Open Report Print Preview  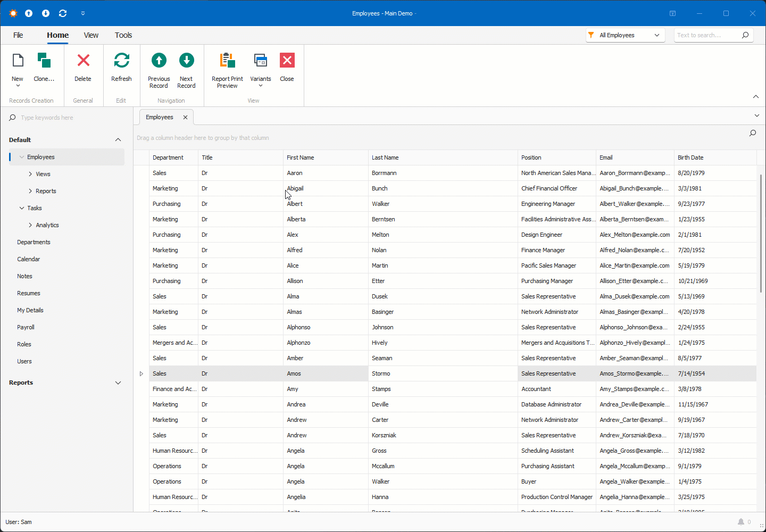pyautogui.click(x=227, y=60)
